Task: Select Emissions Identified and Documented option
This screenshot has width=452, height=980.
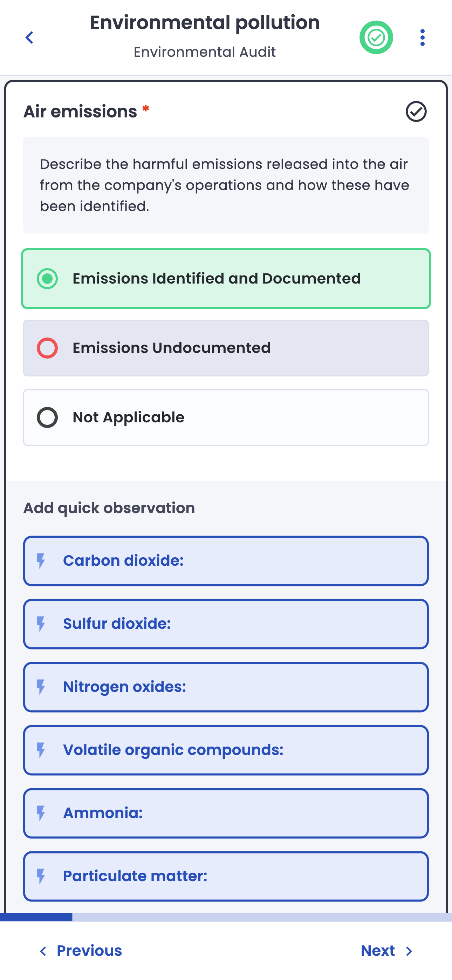Action: pyautogui.click(x=226, y=279)
